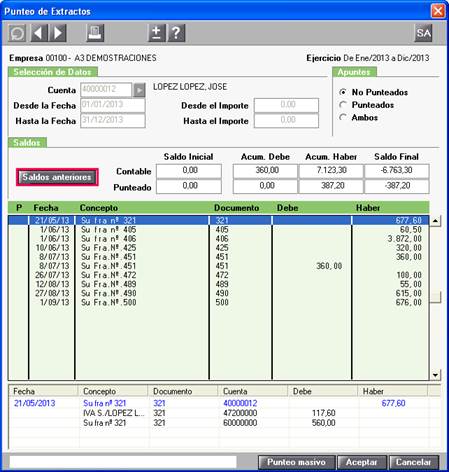Screen dimensions: 449x472
Task: Click the print toolbar icon
Action: point(95,33)
